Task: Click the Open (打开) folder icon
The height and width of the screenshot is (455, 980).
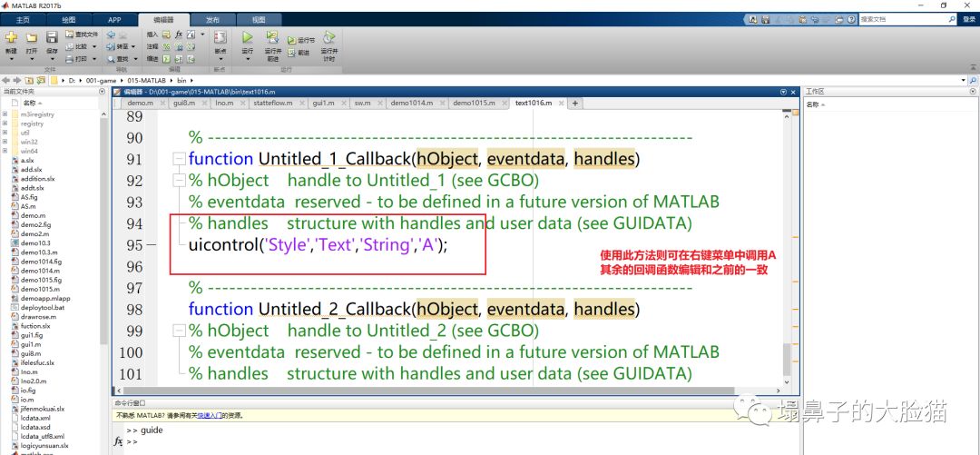Action: (x=31, y=38)
